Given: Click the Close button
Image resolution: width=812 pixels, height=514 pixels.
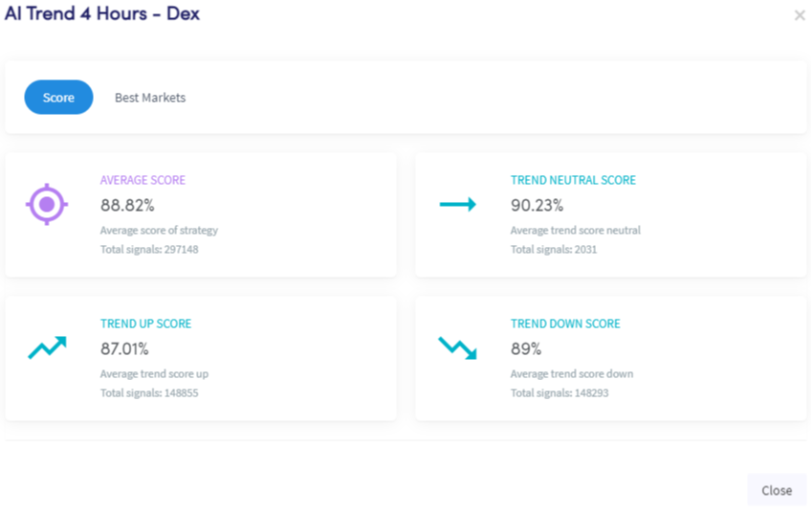Looking at the screenshot, I should (777, 490).
